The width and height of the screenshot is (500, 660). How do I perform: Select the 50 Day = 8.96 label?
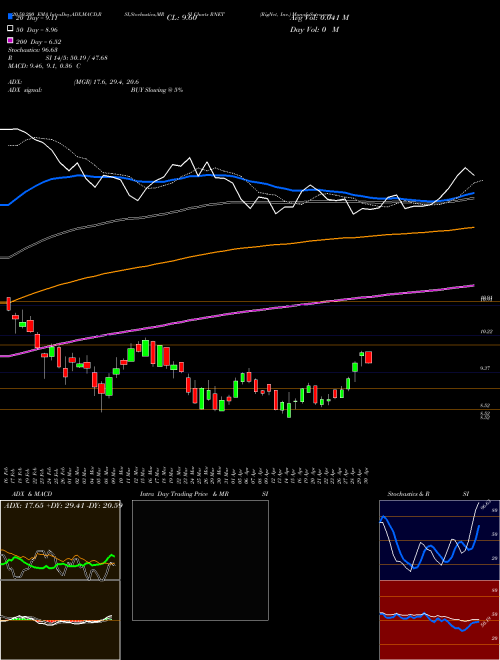[x=37, y=30]
